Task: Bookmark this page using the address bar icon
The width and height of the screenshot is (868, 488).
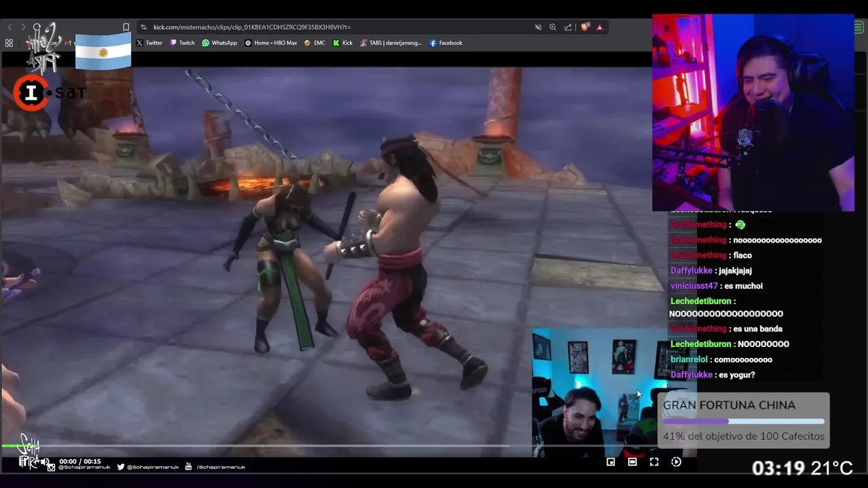Action: pos(125,27)
